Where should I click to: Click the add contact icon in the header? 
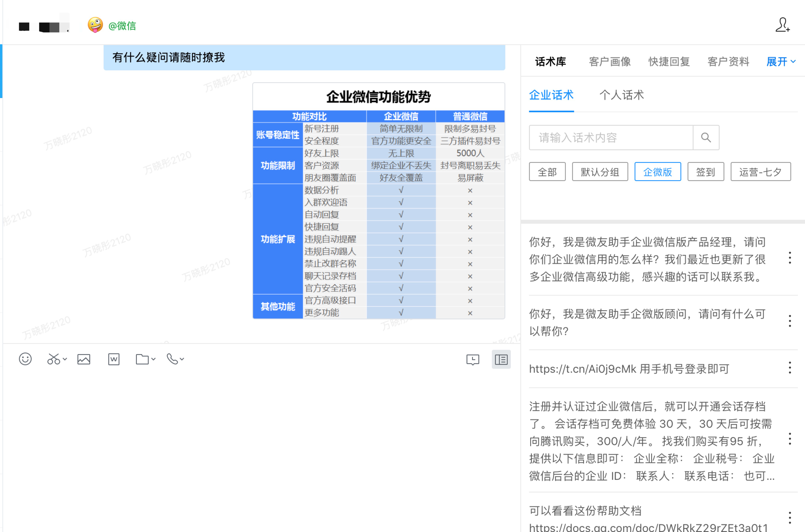coord(782,25)
